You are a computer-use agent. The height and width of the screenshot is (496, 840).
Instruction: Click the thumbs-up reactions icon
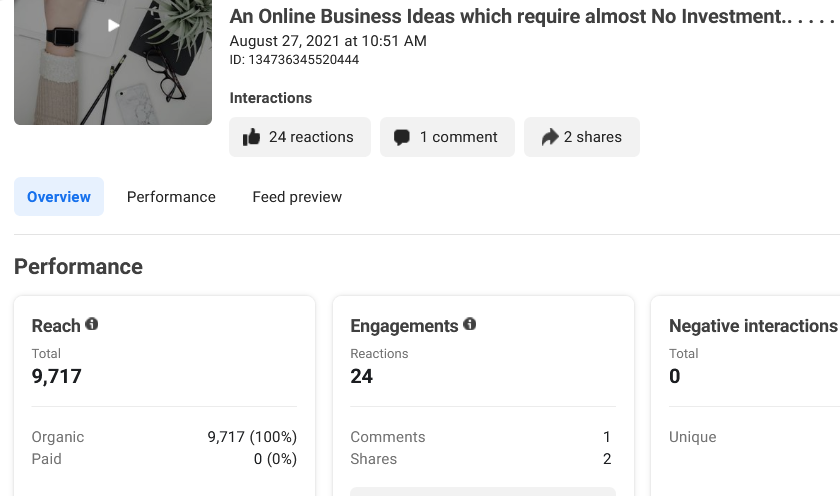click(251, 137)
